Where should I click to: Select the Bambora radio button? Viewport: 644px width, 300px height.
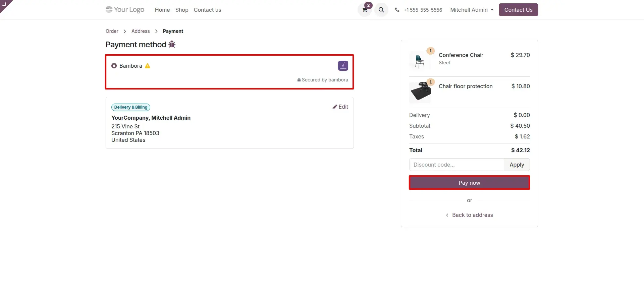tap(114, 66)
